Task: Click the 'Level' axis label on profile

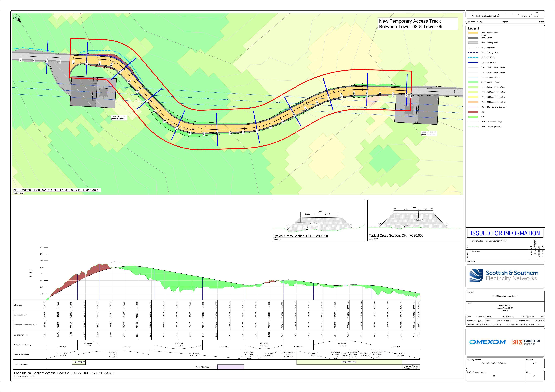Action: (x=30, y=274)
